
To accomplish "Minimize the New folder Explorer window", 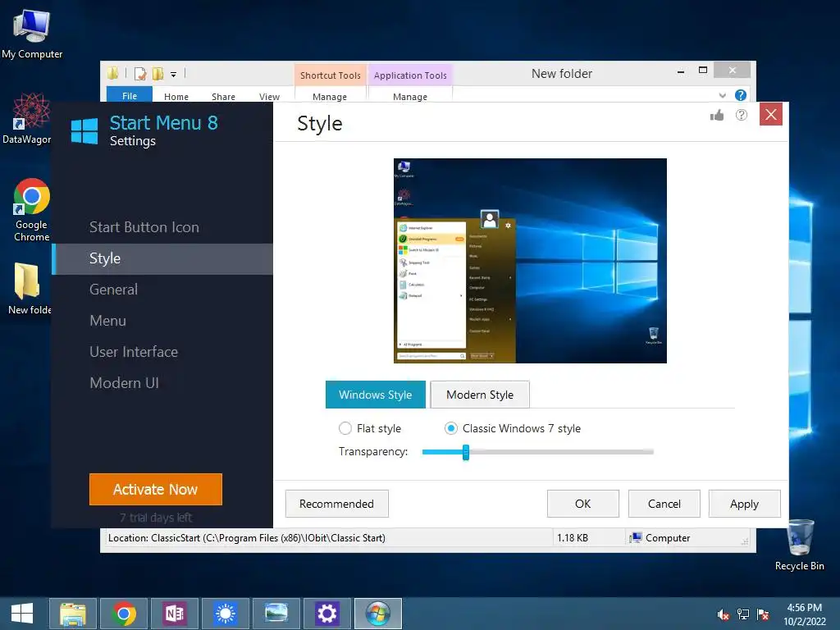I will click(680, 71).
